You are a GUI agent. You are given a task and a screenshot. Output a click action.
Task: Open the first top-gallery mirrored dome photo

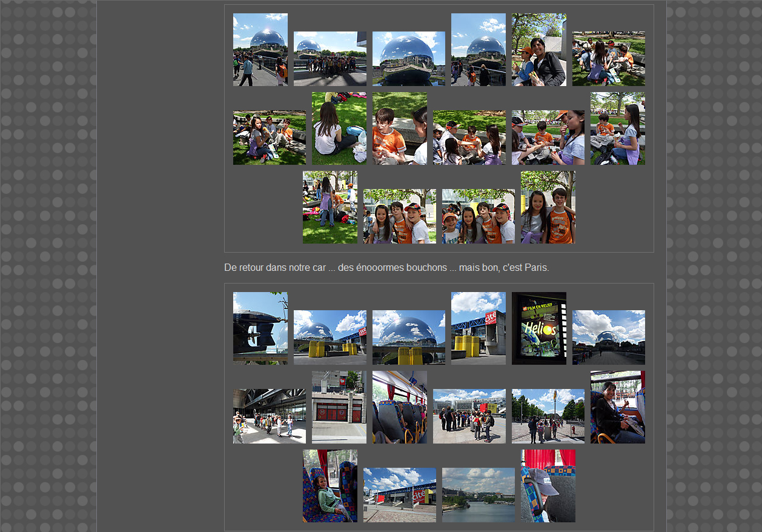coord(260,50)
